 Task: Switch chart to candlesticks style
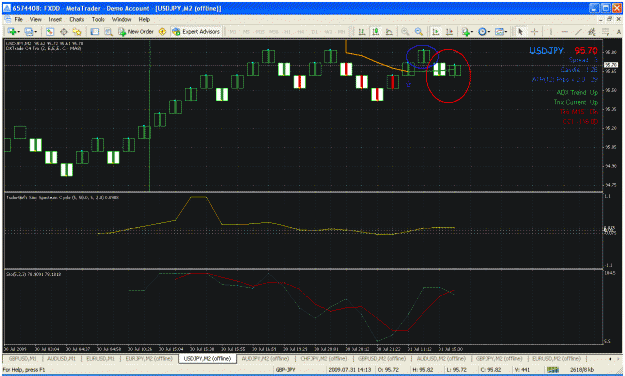pyautogui.click(x=375, y=31)
